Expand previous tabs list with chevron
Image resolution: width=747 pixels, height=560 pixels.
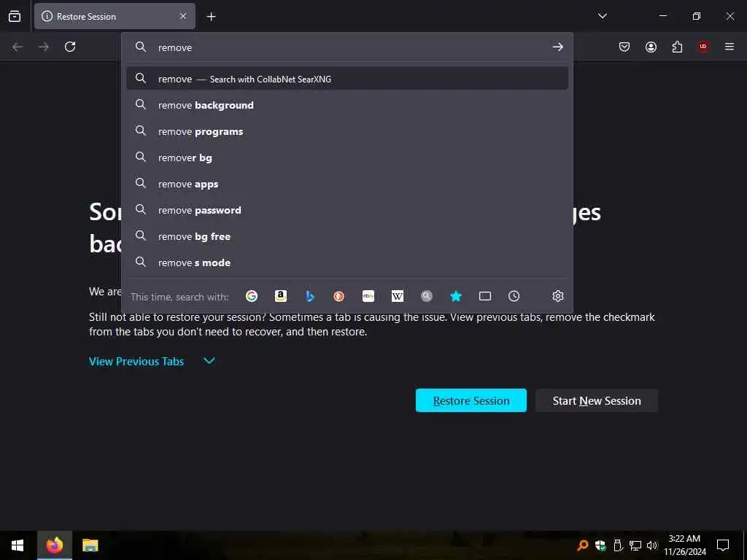click(209, 361)
